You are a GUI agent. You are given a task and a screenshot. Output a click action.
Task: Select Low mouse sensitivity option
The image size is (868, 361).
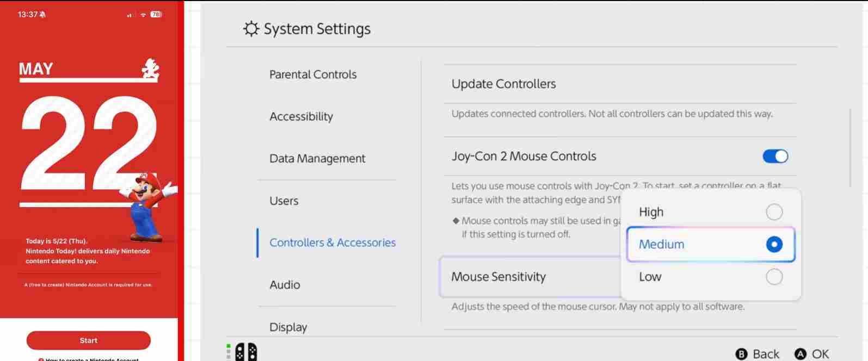pyautogui.click(x=710, y=277)
